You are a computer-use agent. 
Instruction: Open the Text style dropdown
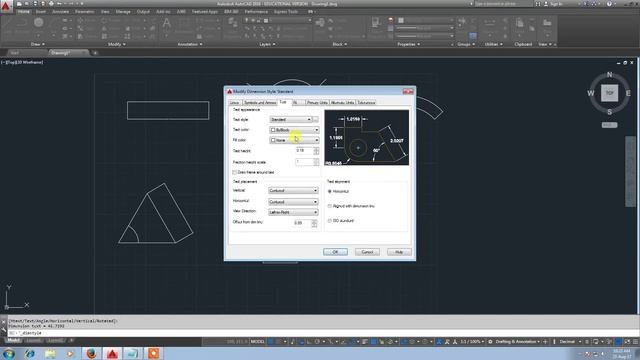(291, 120)
